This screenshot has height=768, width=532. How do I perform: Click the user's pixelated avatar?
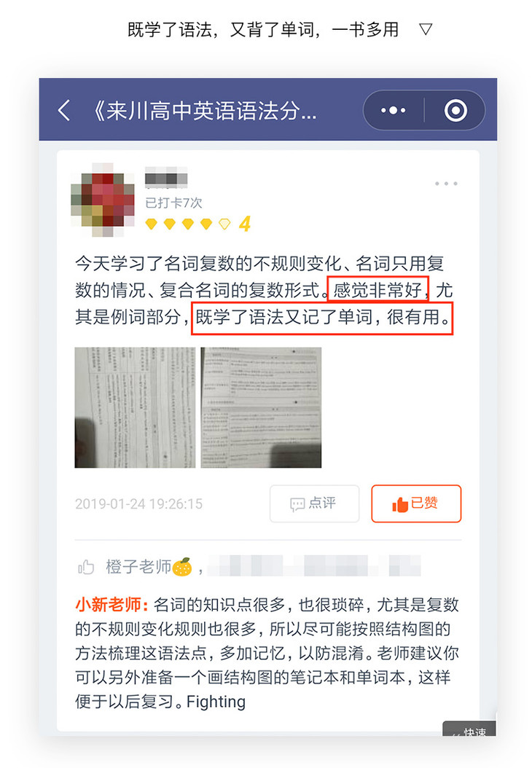coord(103,200)
